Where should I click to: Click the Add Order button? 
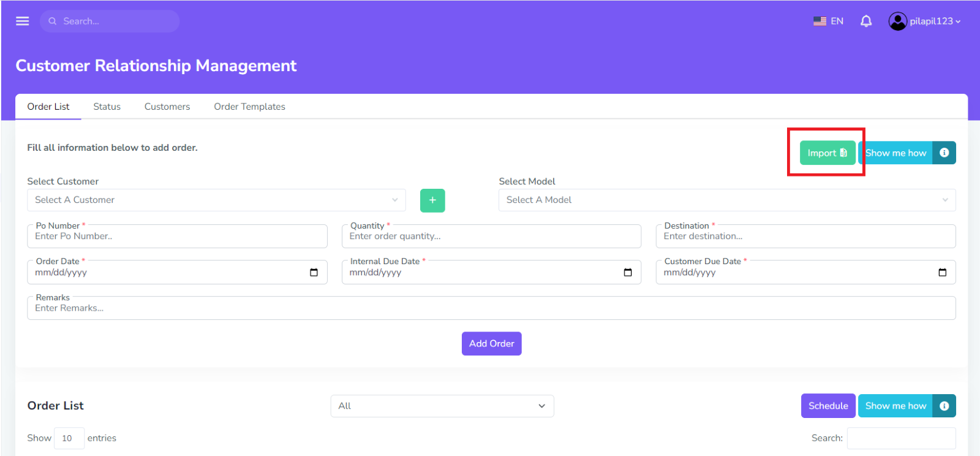click(x=491, y=344)
